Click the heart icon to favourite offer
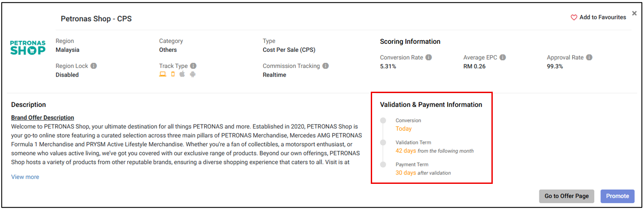 point(574,18)
